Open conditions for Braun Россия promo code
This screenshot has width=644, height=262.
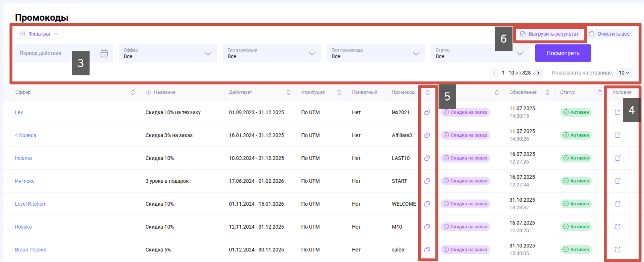click(617, 250)
